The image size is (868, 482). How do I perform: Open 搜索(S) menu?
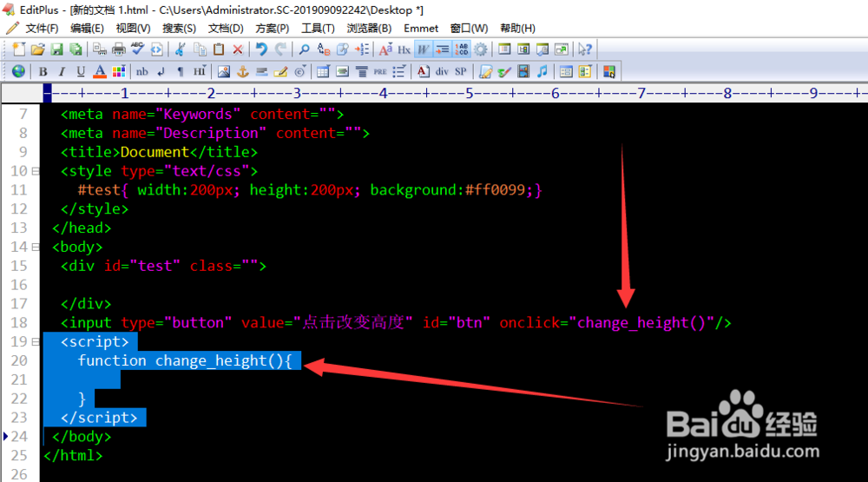pyautogui.click(x=179, y=29)
